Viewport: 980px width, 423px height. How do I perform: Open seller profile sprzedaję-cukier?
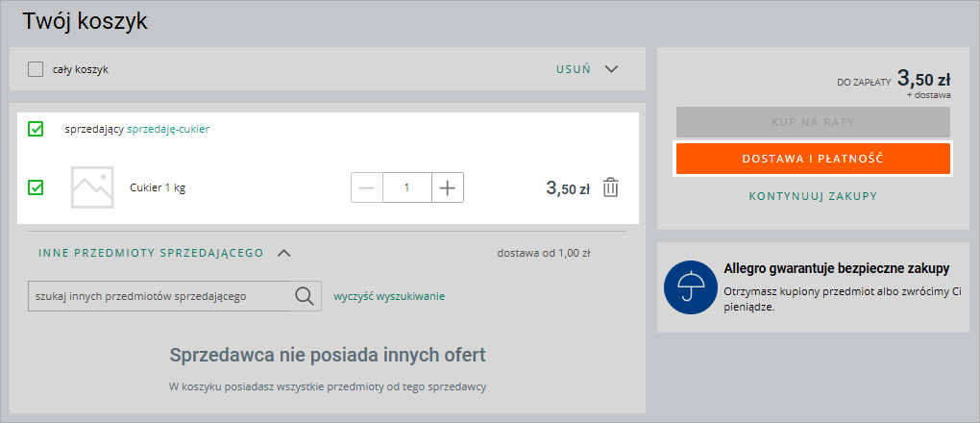point(168,129)
